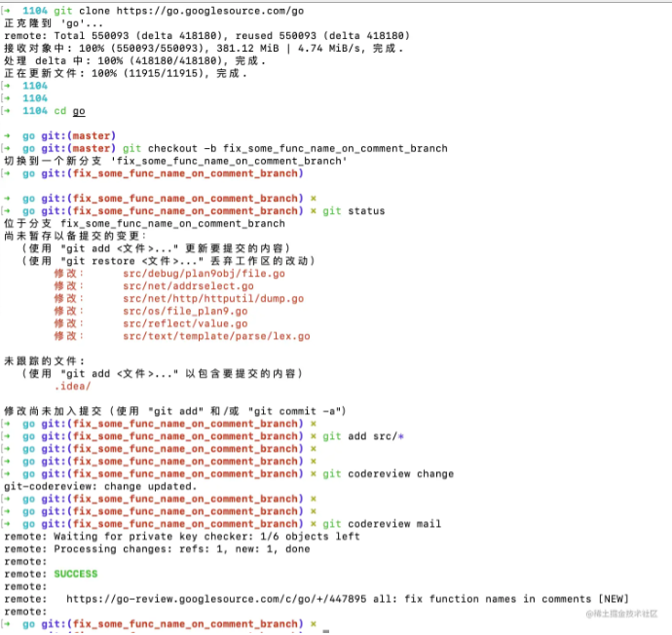The image size is (672, 635).
Task: Click the cursor on the last prompt line
Action: pyautogui.click(x=326, y=630)
